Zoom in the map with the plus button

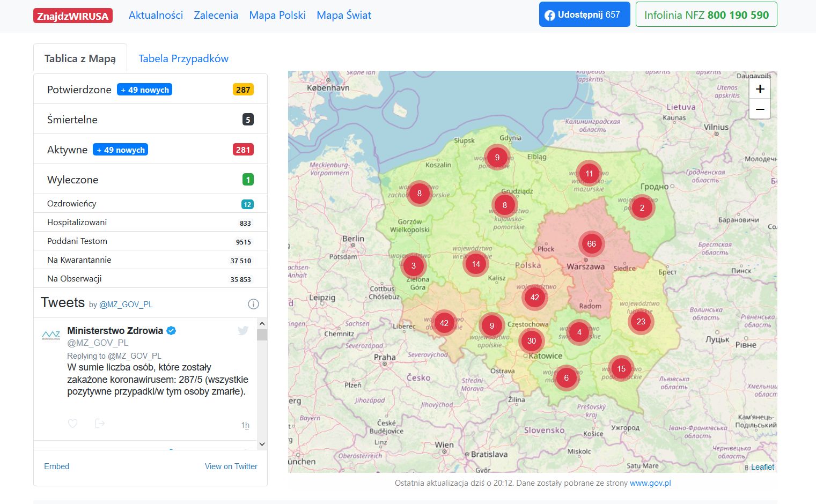pyautogui.click(x=760, y=89)
